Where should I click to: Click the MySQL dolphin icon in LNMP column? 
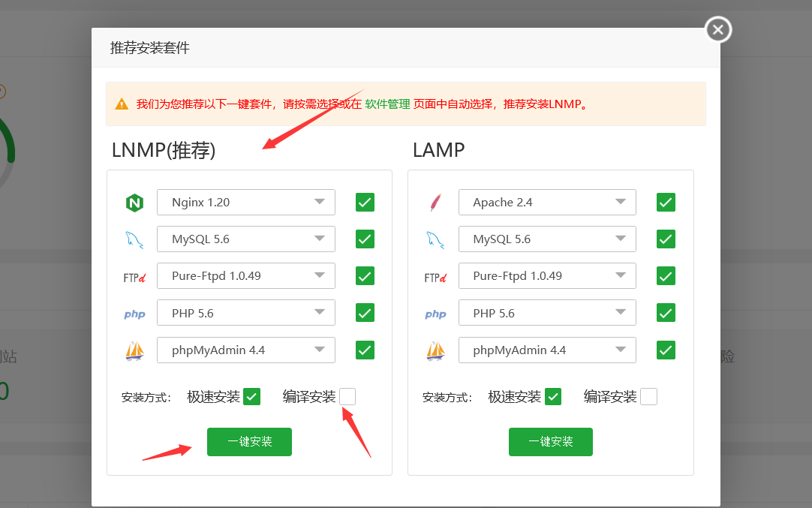coord(134,239)
